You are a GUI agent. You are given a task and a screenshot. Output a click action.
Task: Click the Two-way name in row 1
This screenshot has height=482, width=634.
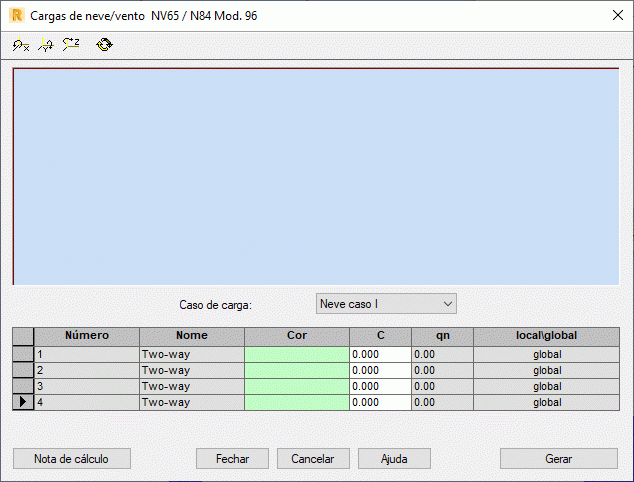coord(192,354)
